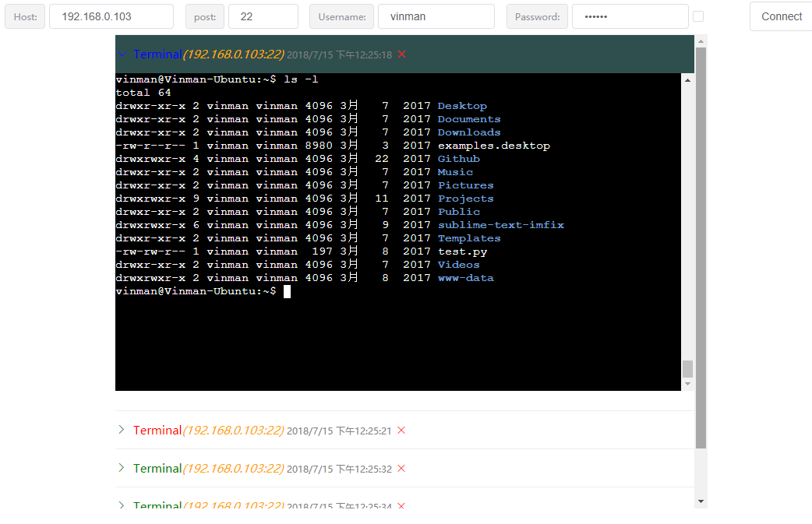Click the outer list scrollbar down arrow
The height and width of the screenshot is (524, 812).
[x=701, y=501]
